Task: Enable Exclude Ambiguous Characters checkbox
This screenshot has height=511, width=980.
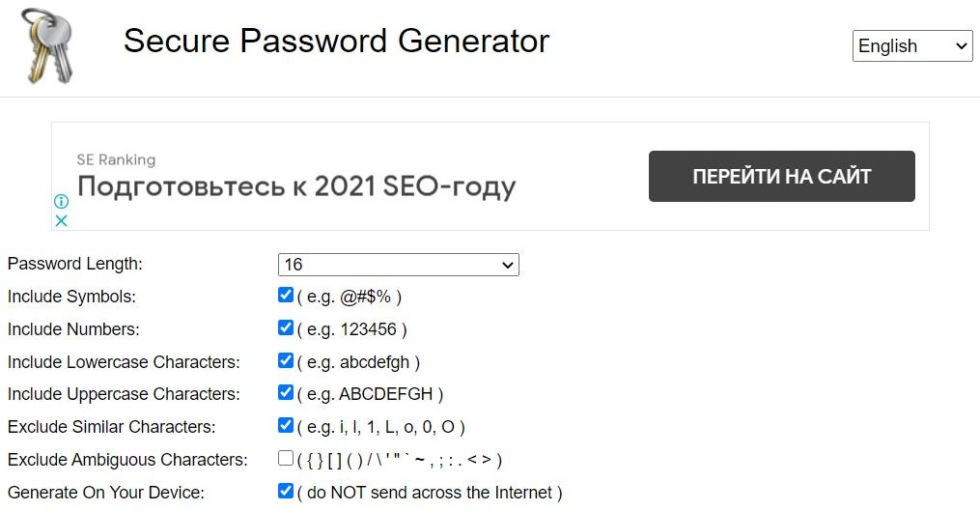Action: coord(286,459)
